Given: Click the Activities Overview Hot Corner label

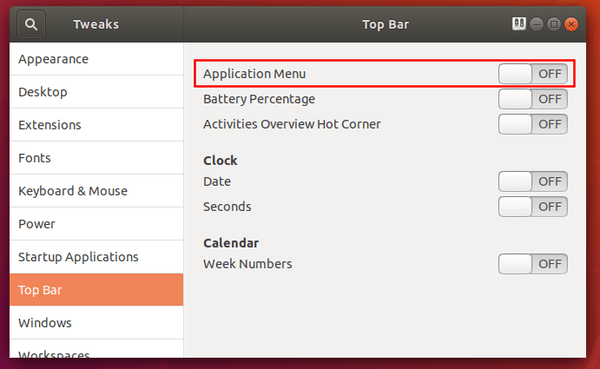Looking at the screenshot, I should pos(292,124).
